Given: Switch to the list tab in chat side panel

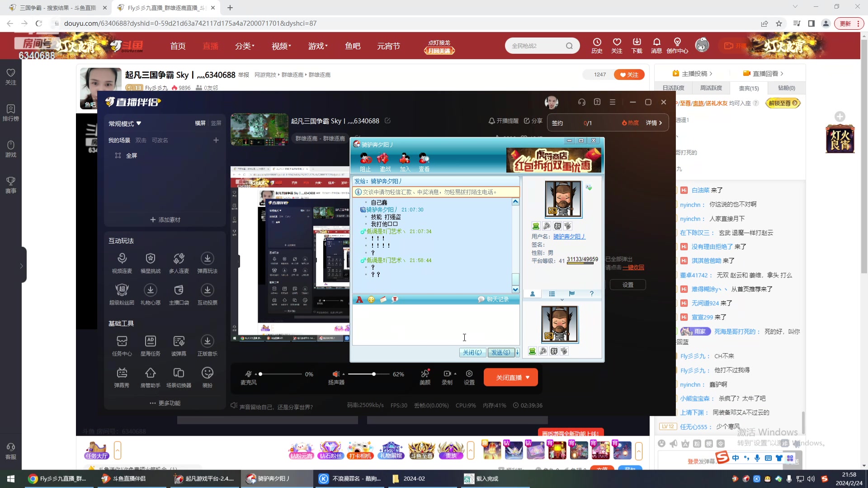Looking at the screenshot, I should point(552,294).
